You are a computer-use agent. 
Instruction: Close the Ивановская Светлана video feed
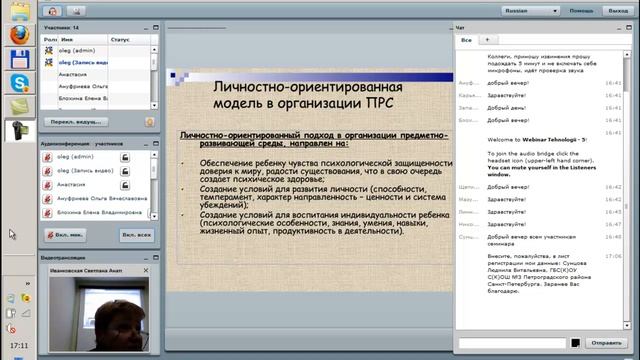[x=146, y=270]
